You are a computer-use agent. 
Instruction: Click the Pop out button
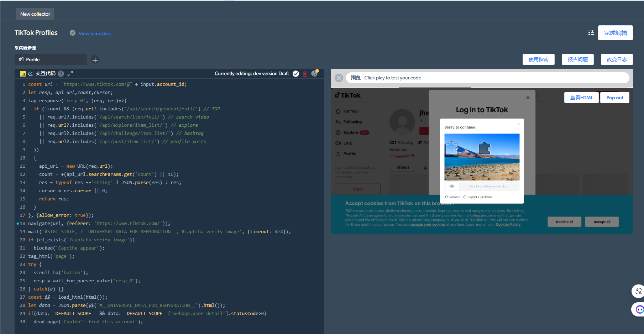tap(614, 98)
